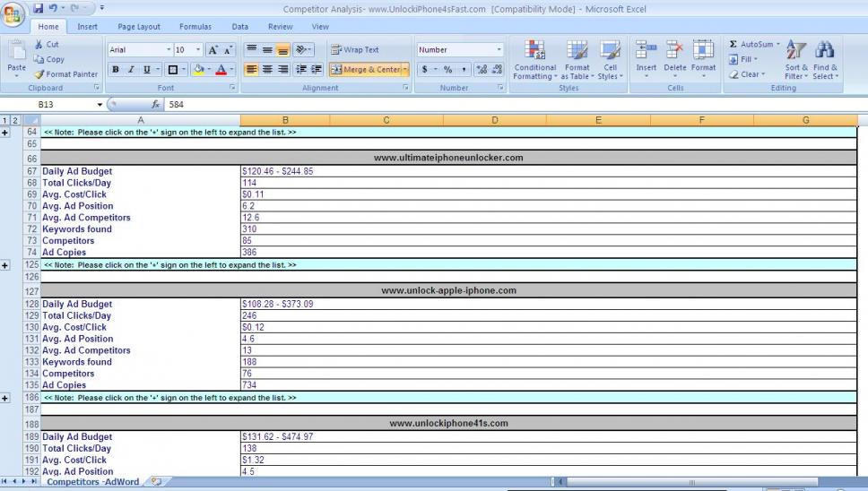Align text to the left
The width and height of the screenshot is (868, 491).
251,70
